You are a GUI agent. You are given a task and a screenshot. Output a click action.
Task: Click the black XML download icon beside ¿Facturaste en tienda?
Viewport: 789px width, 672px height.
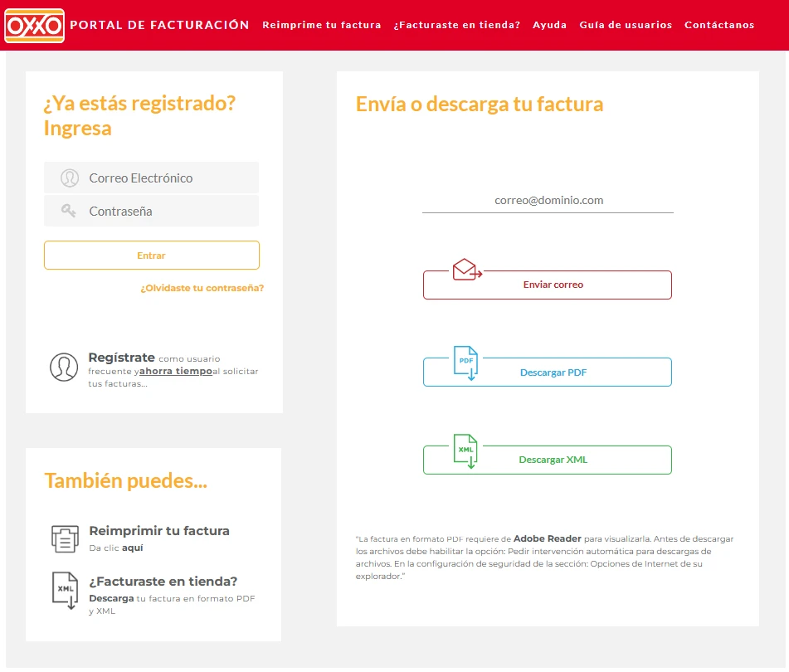coord(66,591)
